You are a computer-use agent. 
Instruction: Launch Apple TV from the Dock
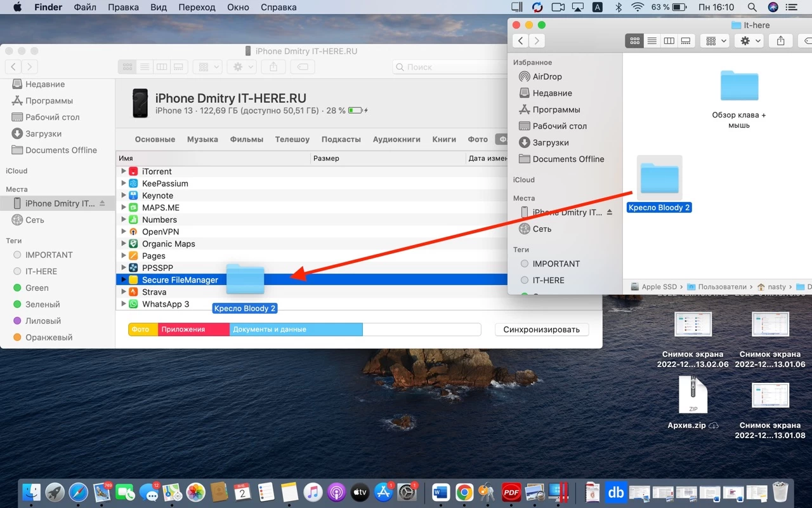[360, 492]
